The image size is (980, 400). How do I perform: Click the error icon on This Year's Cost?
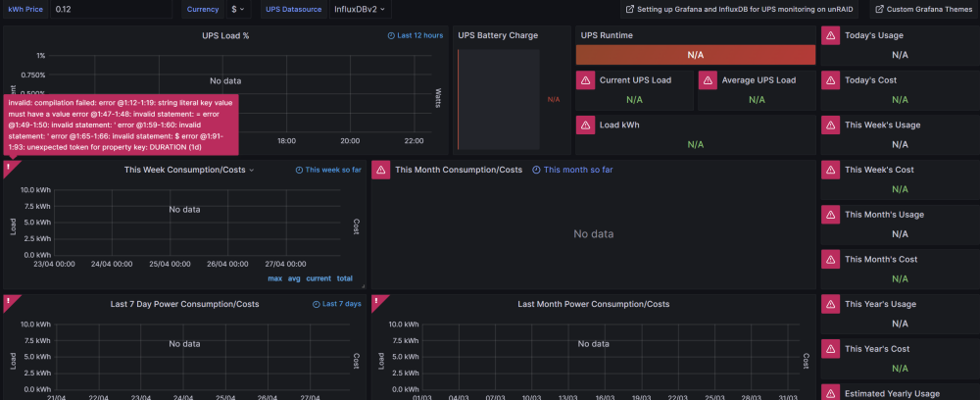click(x=831, y=349)
